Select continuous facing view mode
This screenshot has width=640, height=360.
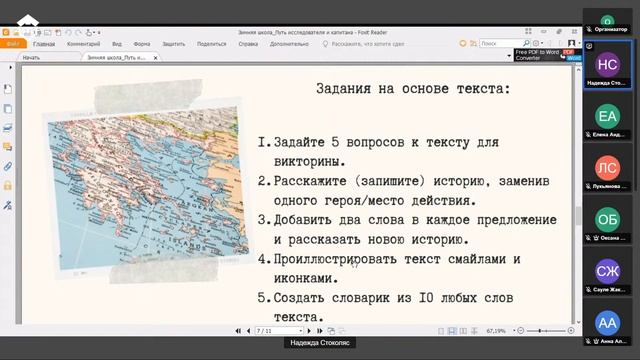click(x=474, y=331)
